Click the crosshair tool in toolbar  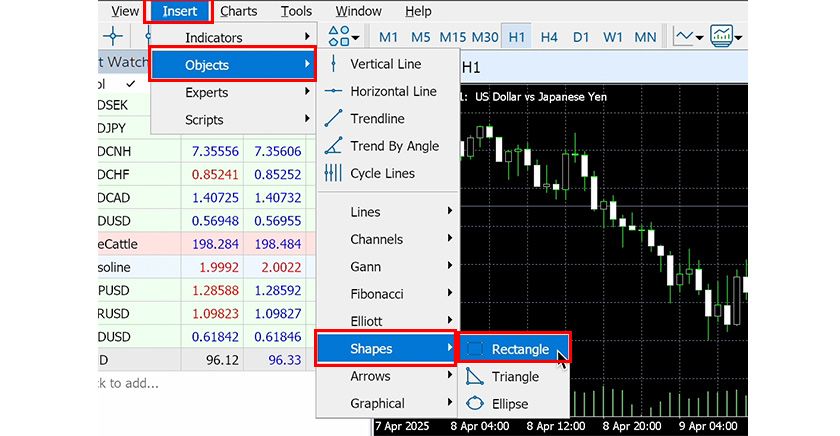coord(113,38)
